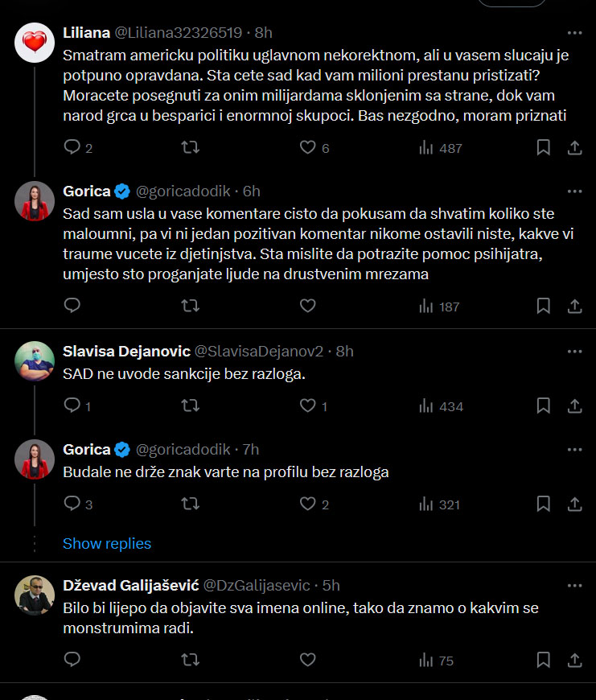The width and height of the screenshot is (596, 700).
Task: Retweet Slavisa Dejanovic's tweet
Action: click(190, 406)
